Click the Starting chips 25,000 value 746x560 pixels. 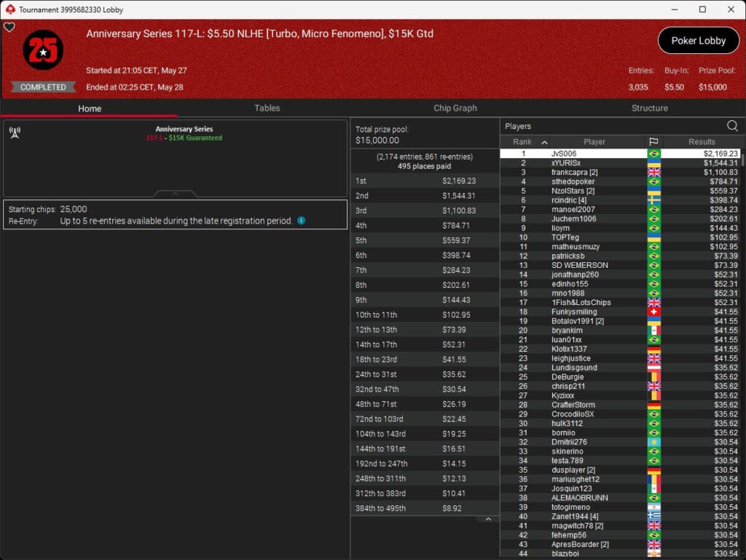click(x=74, y=209)
